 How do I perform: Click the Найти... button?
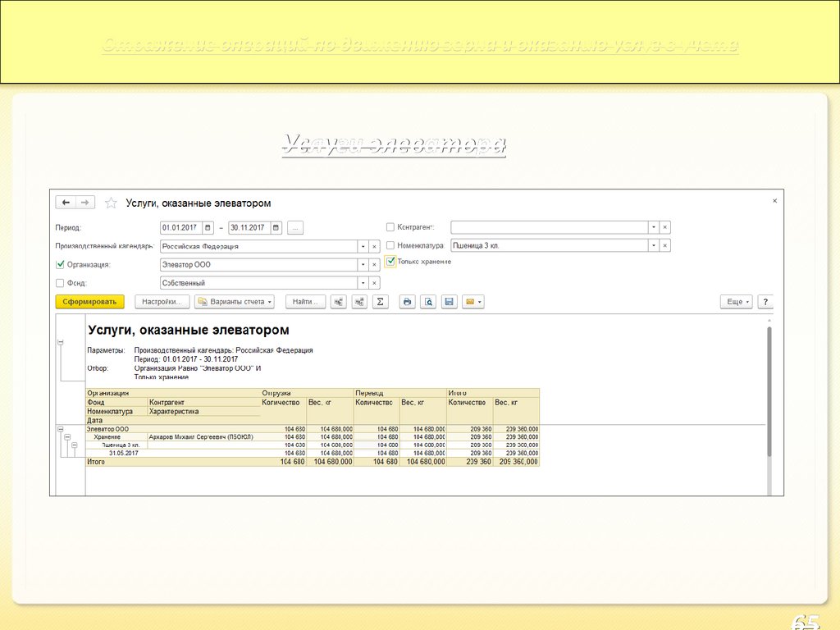pyautogui.click(x=306, y=302)
